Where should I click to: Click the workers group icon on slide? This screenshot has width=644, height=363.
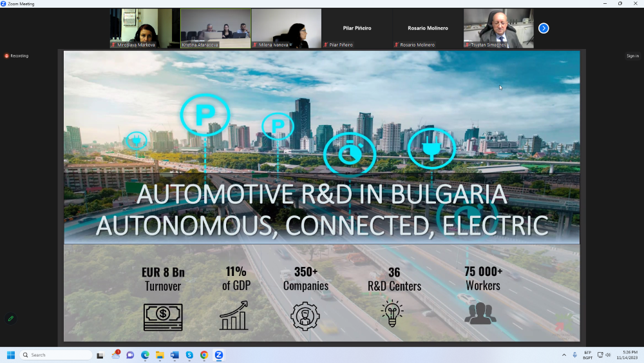click(480, 313)
